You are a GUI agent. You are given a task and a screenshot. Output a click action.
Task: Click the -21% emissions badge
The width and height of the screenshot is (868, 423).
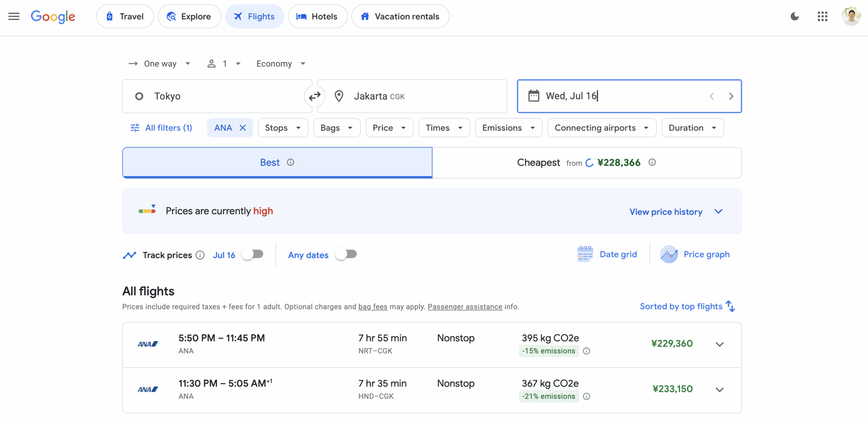549,397
